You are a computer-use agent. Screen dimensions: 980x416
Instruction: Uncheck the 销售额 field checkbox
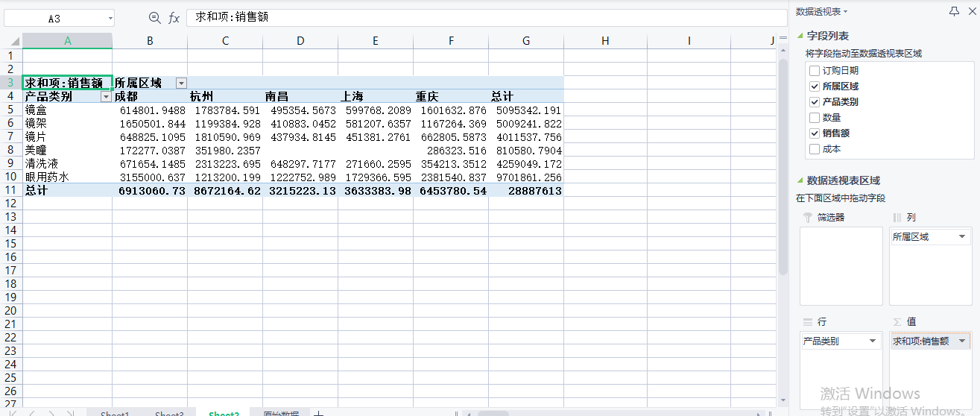click(814, 133)
